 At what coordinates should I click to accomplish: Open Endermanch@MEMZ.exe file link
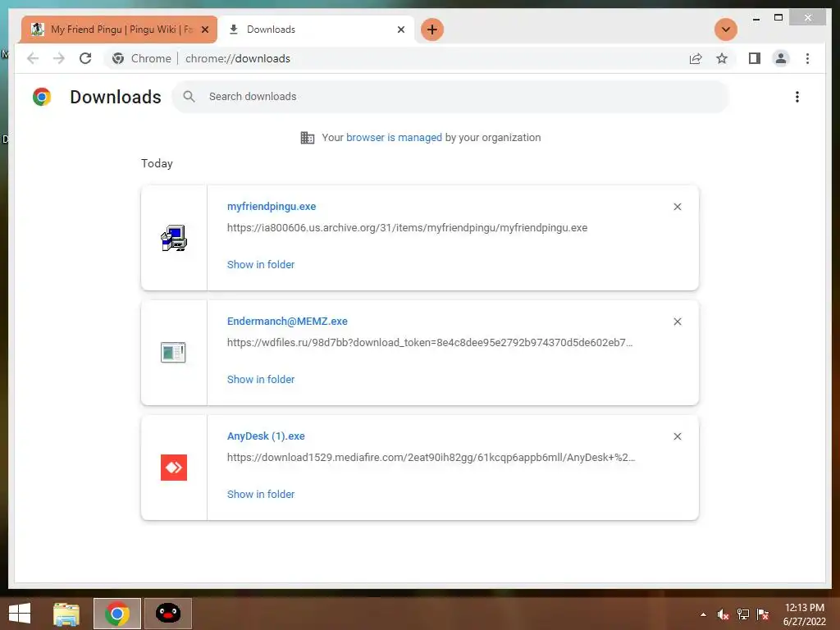(x=287, y=322)
